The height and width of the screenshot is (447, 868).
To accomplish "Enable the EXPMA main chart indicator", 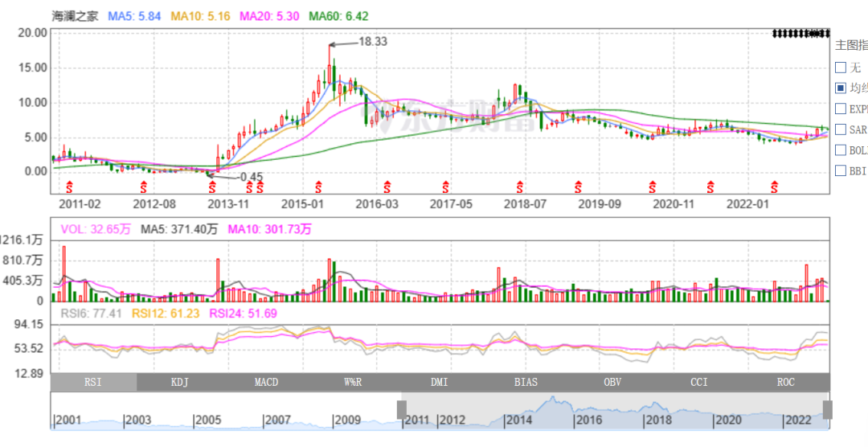I will point(841,109).
